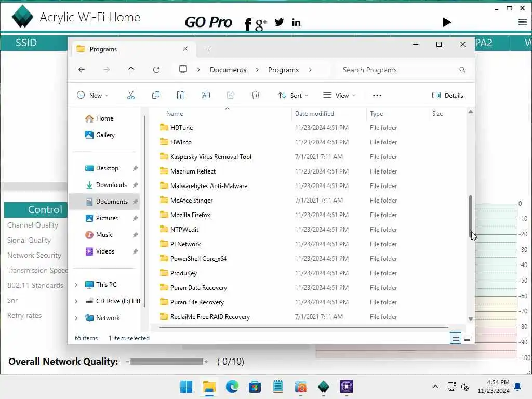Image resolution: width=532 pixels, height=399 pixels.
Task: Switch to large thumbnails view icon in status bar
Action: tap(467, 338)
